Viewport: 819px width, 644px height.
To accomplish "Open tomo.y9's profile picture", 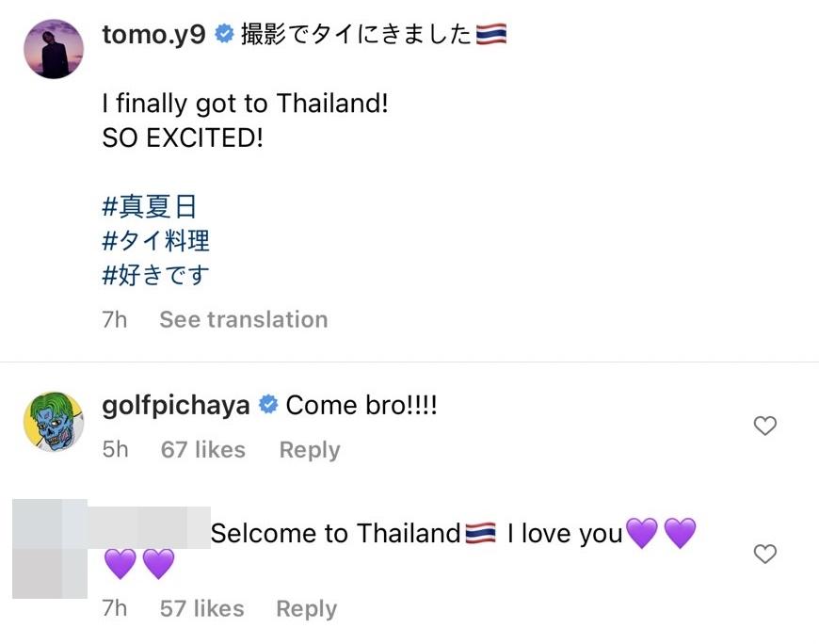I will (54, 49).
